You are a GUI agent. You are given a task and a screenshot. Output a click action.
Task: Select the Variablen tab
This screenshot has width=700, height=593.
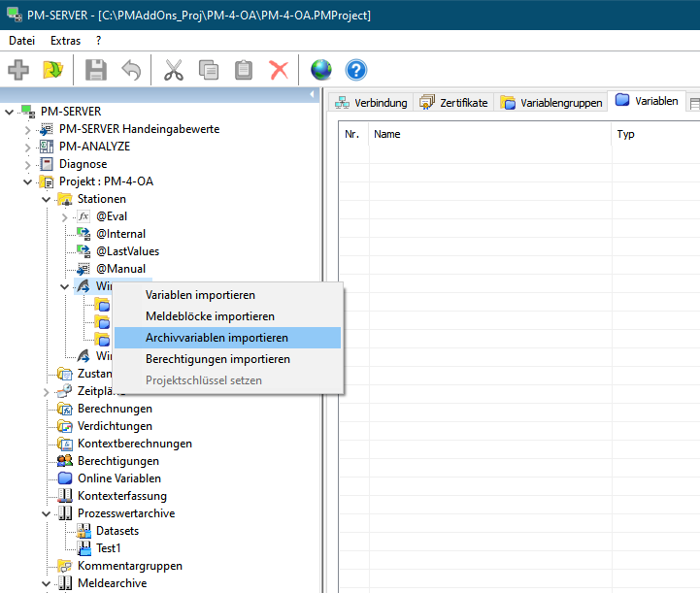pos(646,101)
